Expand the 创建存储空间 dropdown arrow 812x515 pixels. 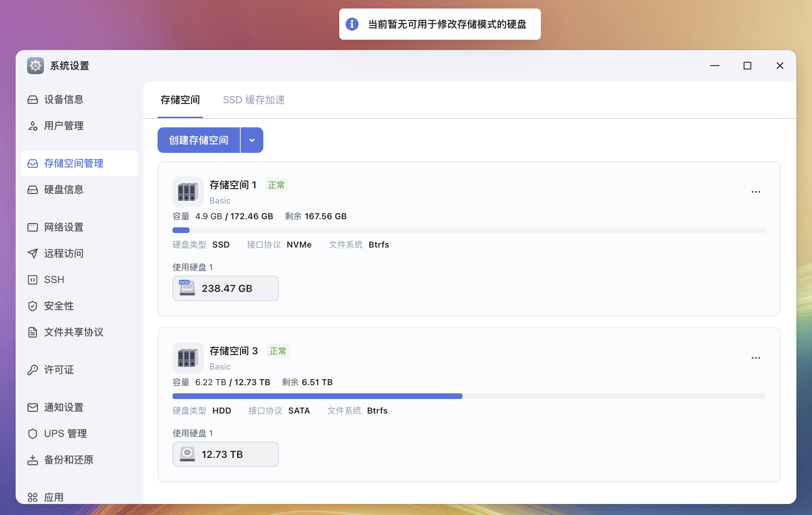(252, 140)
